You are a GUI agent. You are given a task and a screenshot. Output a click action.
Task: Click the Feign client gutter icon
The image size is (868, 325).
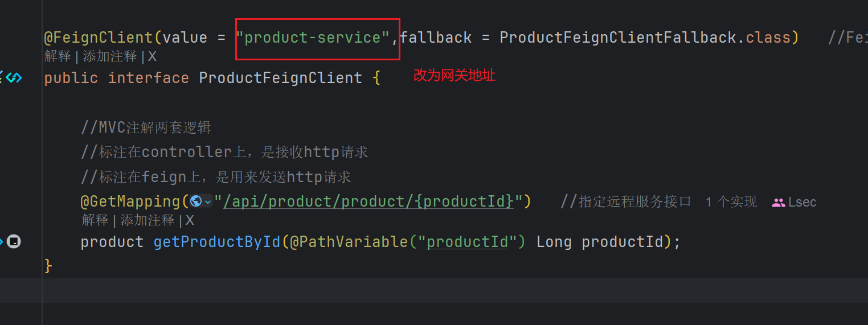click(13, 77)
